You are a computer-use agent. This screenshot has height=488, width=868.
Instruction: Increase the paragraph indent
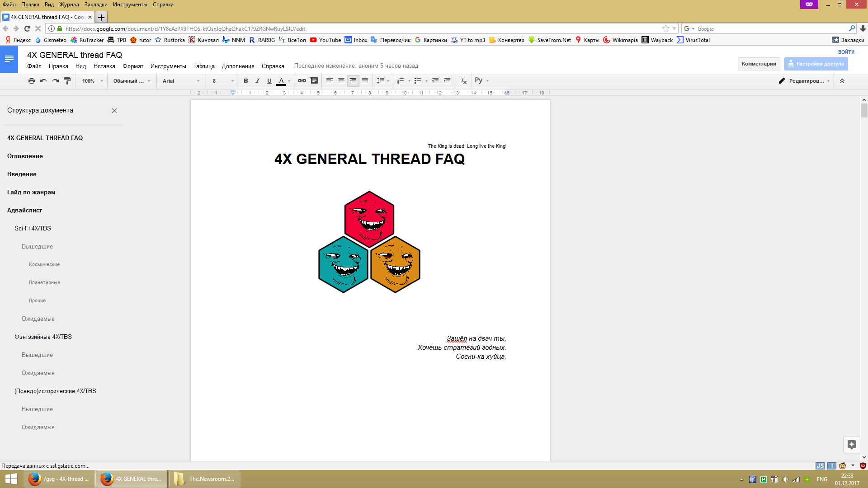pos(447,81)
